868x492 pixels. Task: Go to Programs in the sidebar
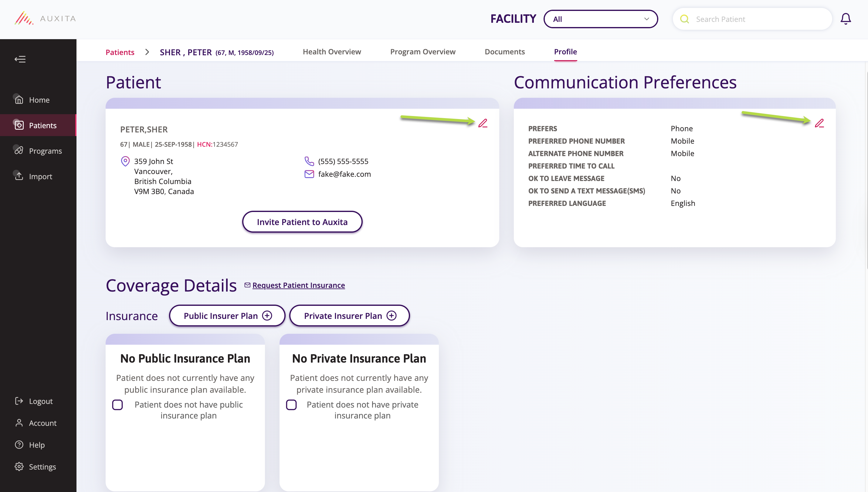(x=45, y=151)
